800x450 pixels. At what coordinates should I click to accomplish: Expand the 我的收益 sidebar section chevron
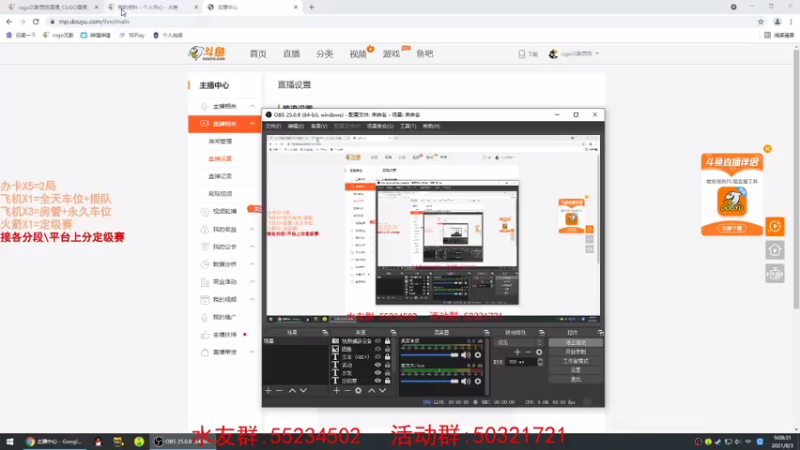point(252,229)
